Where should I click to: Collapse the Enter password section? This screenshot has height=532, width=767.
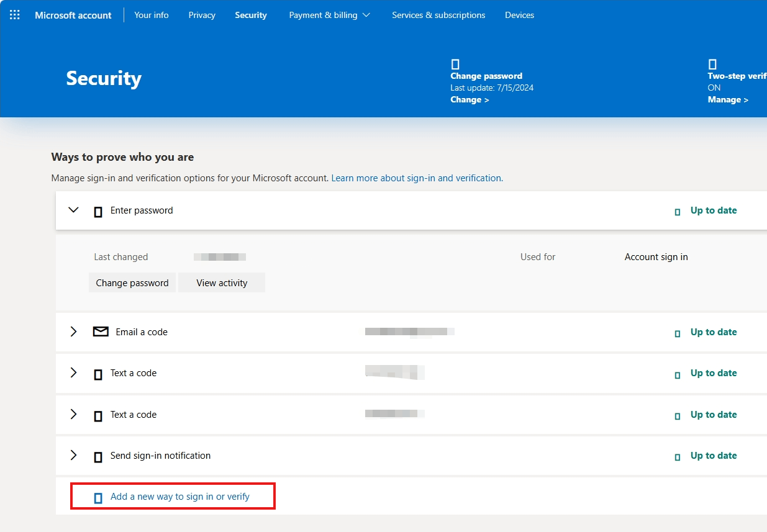(73, 210)
